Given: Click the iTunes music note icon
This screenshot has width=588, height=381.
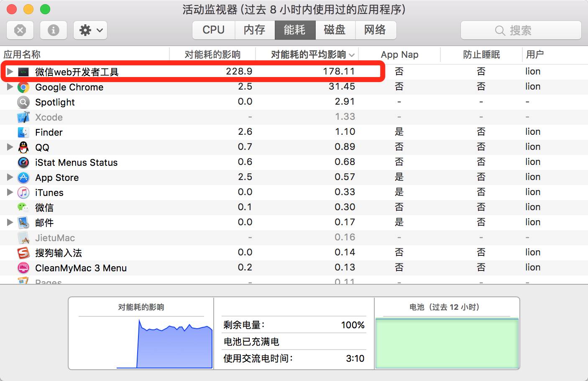Looking at the screenshot, I should pos(23,193).
